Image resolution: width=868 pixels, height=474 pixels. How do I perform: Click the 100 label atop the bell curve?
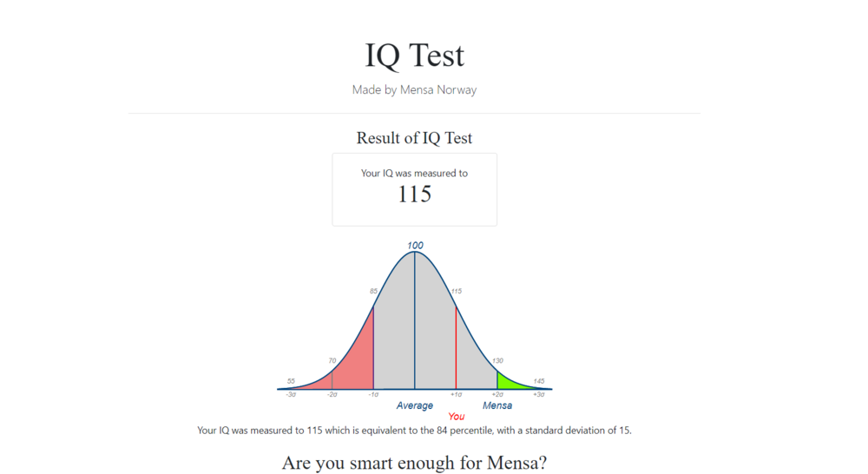415,246
